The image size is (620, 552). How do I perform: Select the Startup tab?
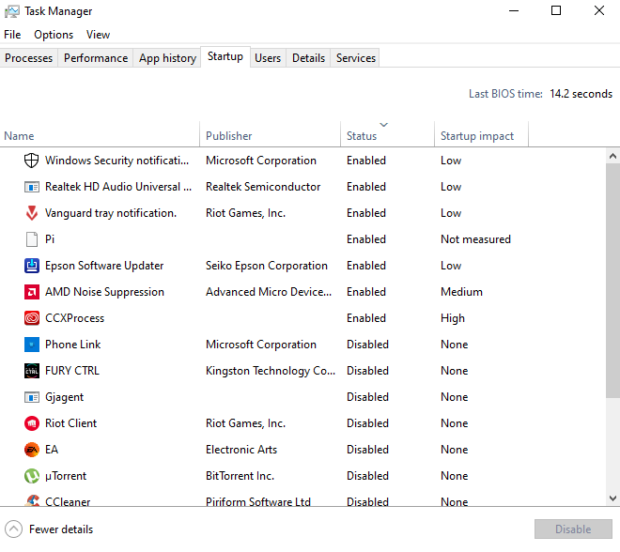pos(225,57)
